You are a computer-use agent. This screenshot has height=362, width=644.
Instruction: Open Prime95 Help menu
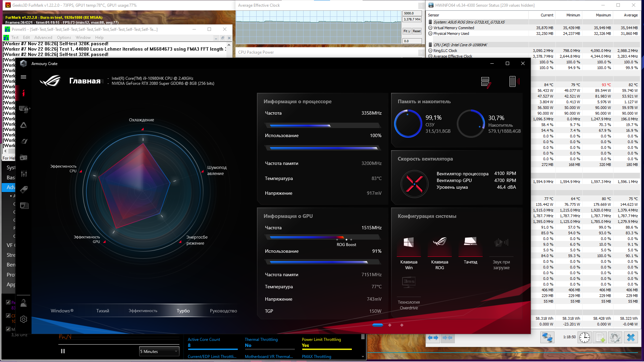point(99,38)
